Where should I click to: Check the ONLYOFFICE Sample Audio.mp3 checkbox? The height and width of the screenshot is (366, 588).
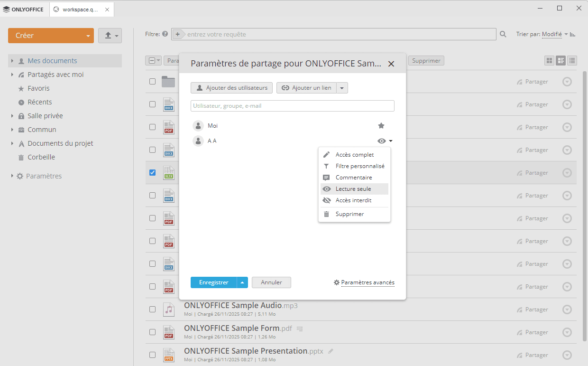coord(152,309)
